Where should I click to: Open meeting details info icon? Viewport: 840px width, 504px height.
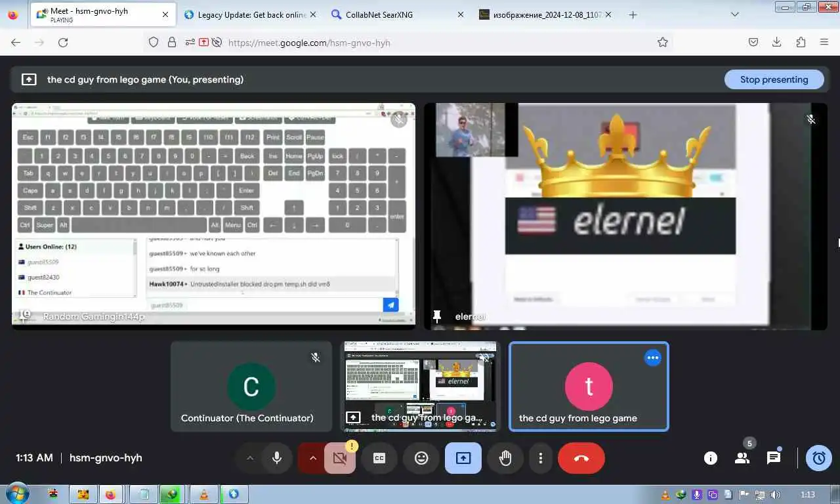point(711,458)
